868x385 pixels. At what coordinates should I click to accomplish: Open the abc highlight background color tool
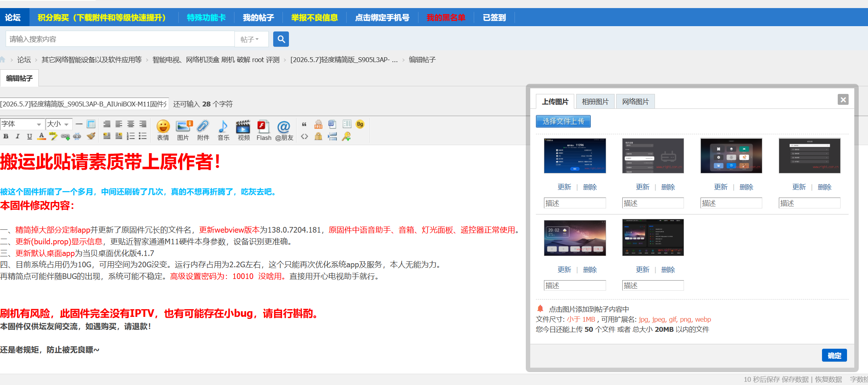[53, 136]
